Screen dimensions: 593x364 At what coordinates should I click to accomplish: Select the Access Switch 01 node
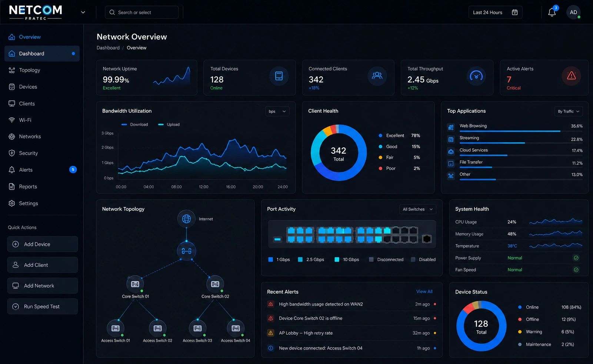116,328
